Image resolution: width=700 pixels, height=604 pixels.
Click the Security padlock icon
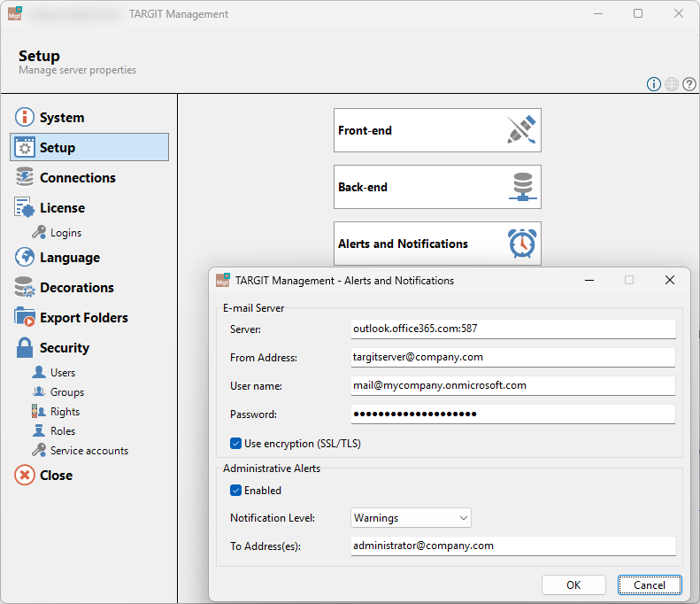click(x=25, y=347)
